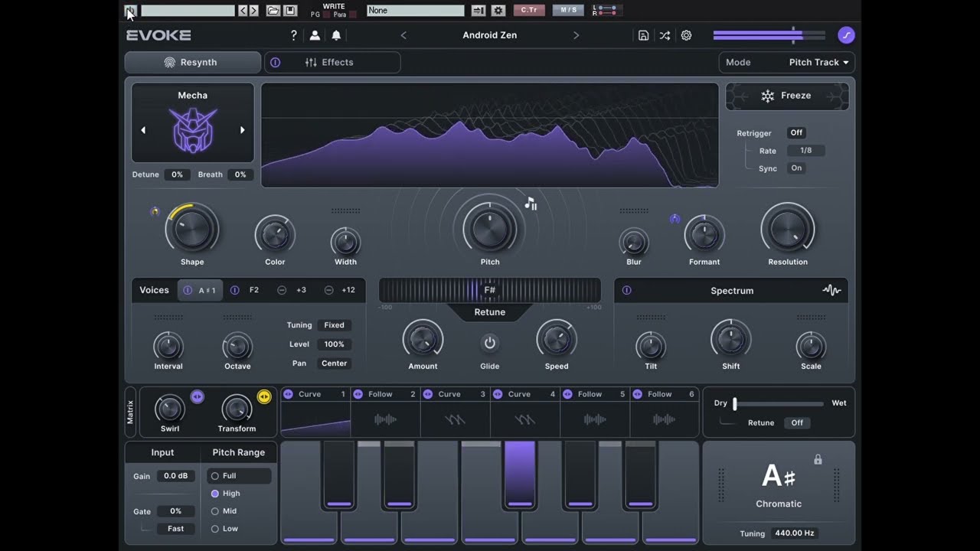Randomize preset with the shuffle icon
The width and height of the screenshot is (980, 551).
[x=665, y=35]
